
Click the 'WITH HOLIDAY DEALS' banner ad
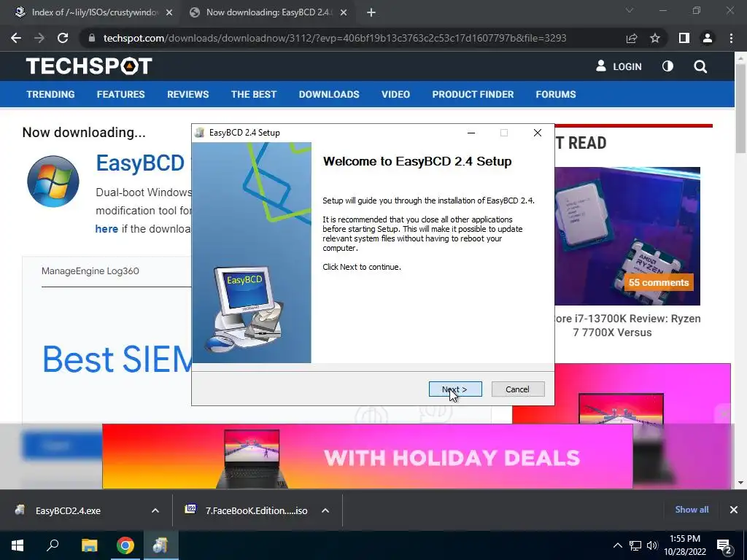click(368, 456)
